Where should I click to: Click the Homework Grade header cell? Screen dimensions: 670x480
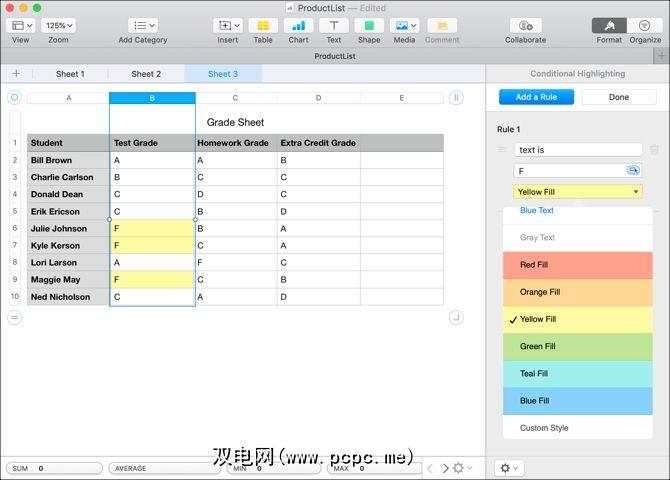click(236, 143)
